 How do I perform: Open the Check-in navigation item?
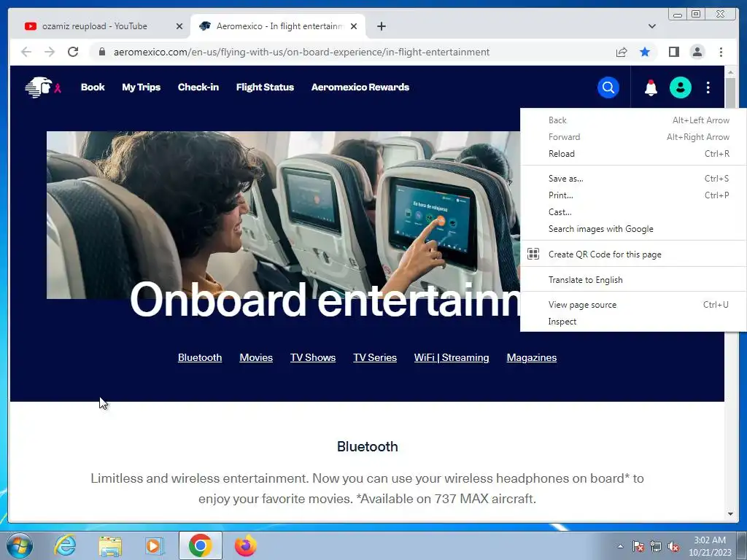coord(198,87)
